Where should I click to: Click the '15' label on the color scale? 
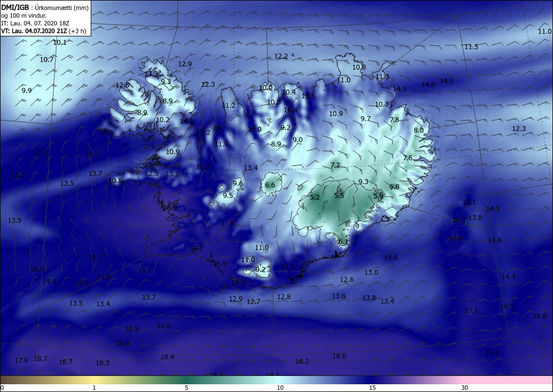pyautogui.click(x=372, y=388)
